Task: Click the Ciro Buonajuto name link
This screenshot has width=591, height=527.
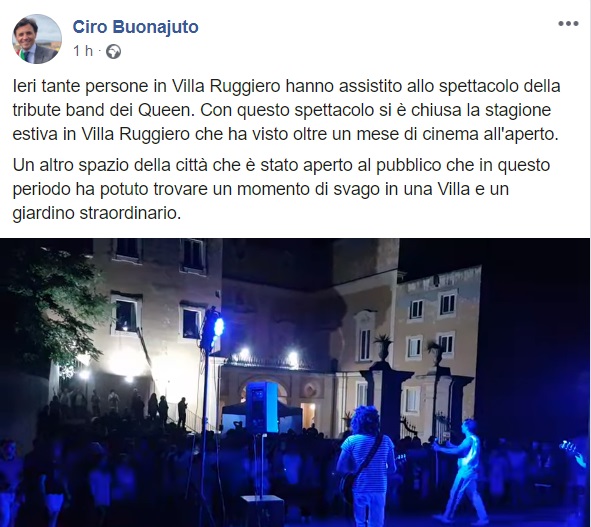Action: point(135,27)
